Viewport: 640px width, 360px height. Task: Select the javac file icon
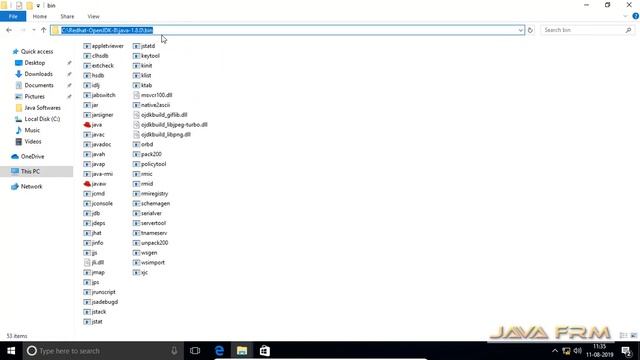pyautogui.click(x=87, y=134)
